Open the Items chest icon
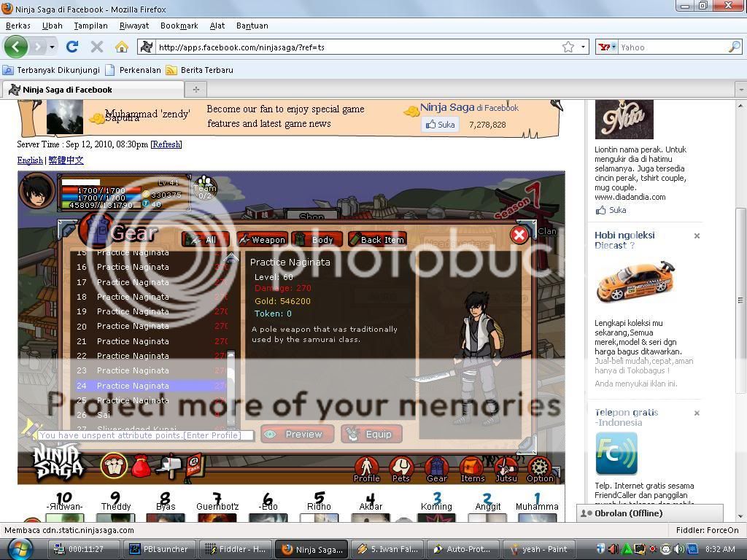Screen dimensions: 747x560 click(x=472, y=469)
